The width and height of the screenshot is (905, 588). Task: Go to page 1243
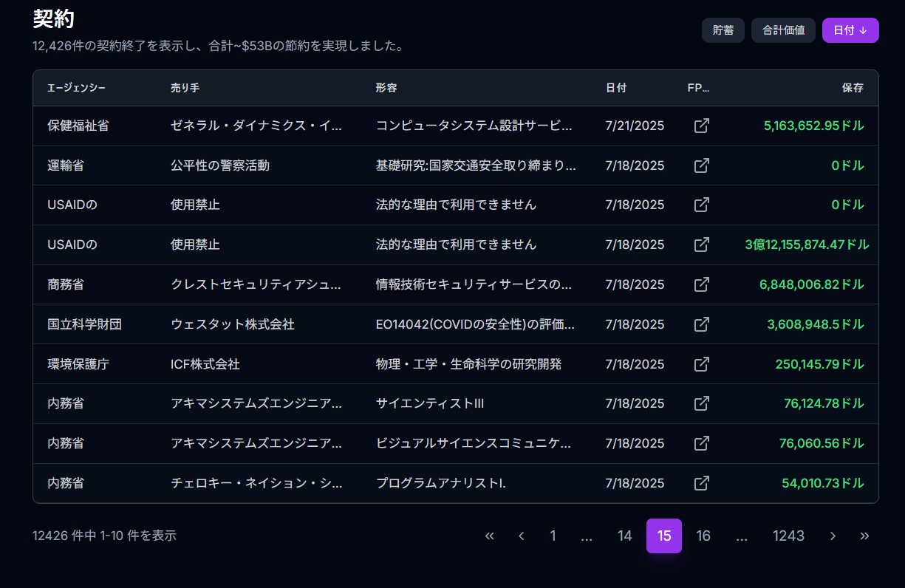point(788,536)
